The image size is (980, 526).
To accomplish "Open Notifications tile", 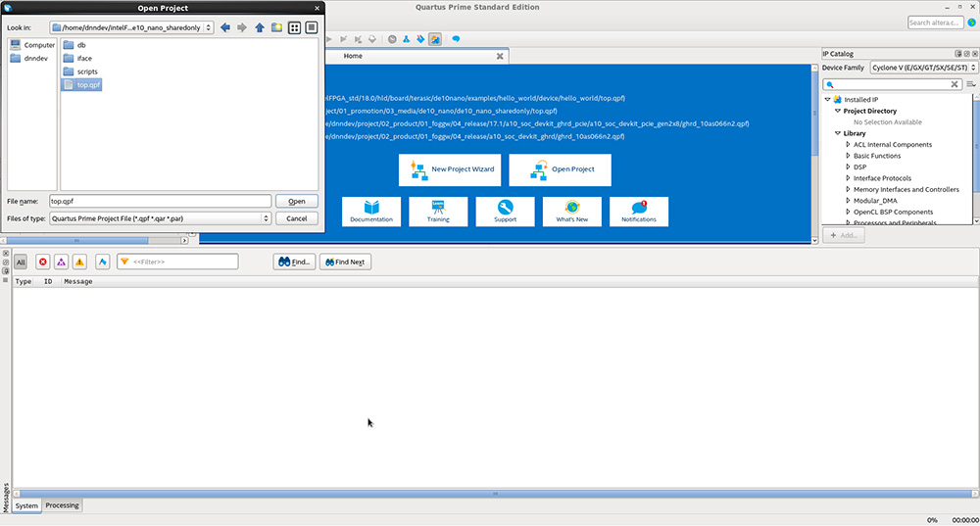I will [x=639, y=212].
